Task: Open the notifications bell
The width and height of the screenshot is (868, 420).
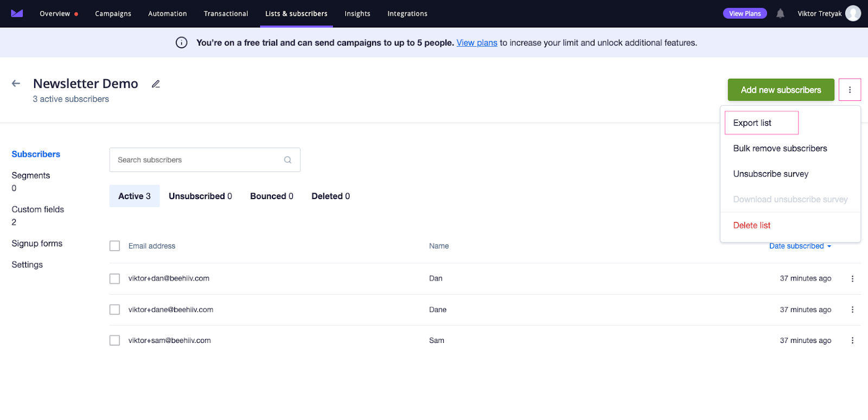Action: tap(780, 14)
